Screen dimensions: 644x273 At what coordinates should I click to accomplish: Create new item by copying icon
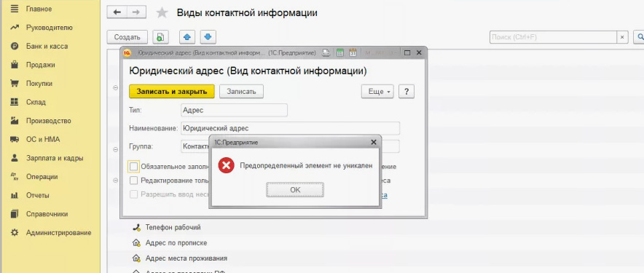[x=160, y=37]
